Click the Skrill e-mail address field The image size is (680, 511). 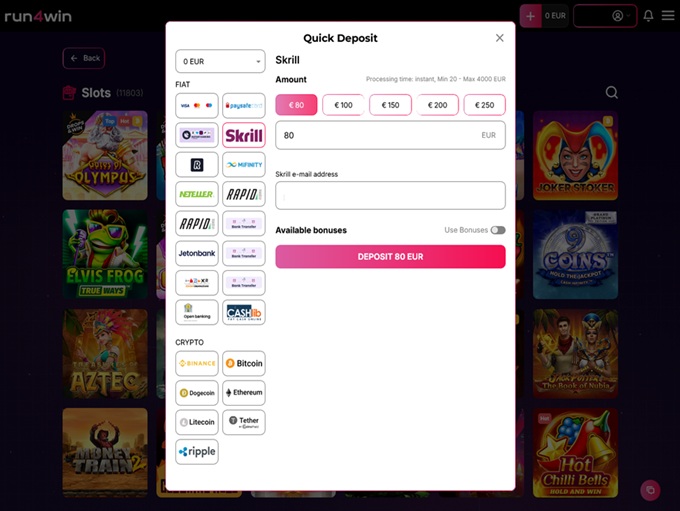(x=390, y=195)
